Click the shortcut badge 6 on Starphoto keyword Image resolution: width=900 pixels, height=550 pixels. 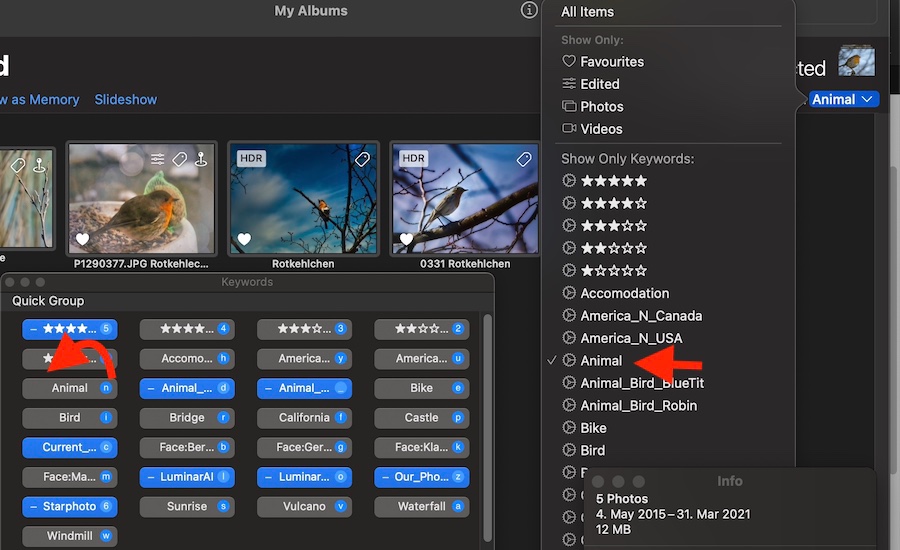pos(106,506)
